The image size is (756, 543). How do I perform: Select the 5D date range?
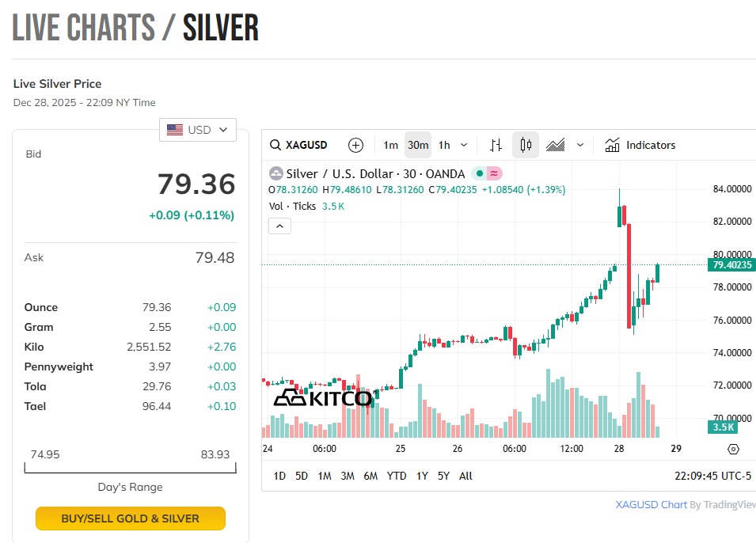(302, 476)
